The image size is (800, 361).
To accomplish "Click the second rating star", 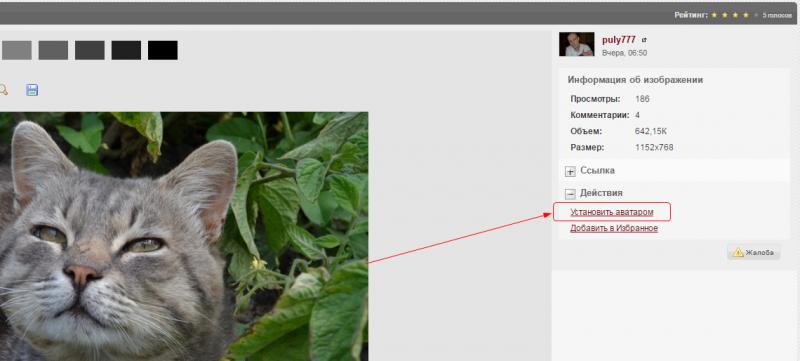I will coord(724,15).
